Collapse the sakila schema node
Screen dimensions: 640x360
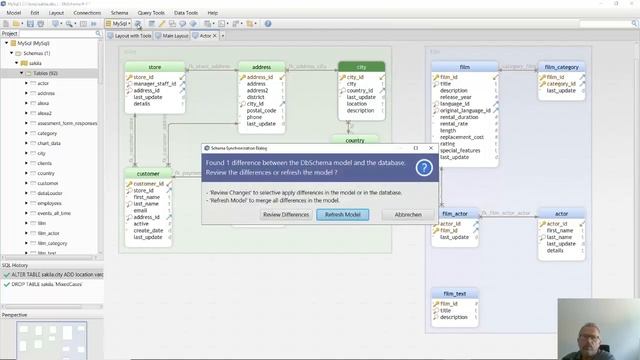(17, 63)
